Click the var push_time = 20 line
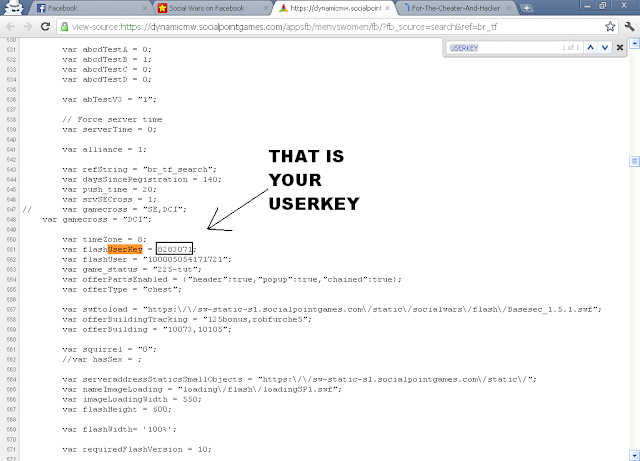640x461 pixels. [109, 189]
